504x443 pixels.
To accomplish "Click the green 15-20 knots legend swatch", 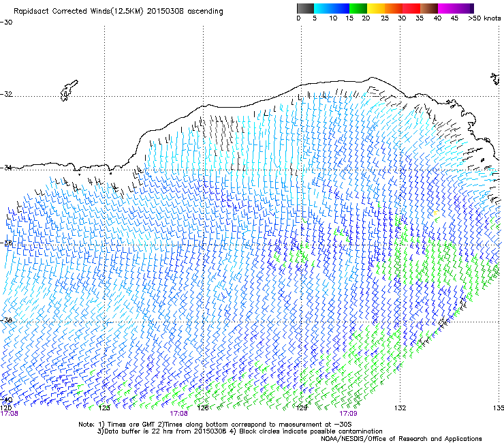I will (x=358, y=8).
